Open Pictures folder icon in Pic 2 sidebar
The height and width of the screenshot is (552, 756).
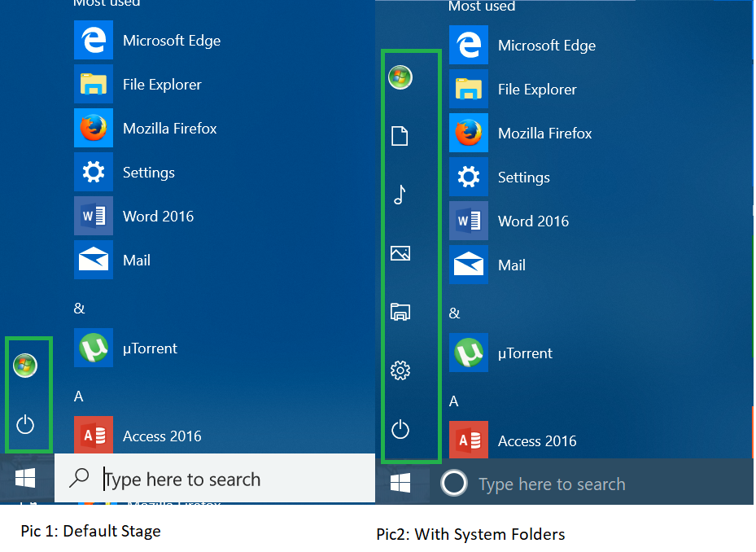[x=400, y=253]
